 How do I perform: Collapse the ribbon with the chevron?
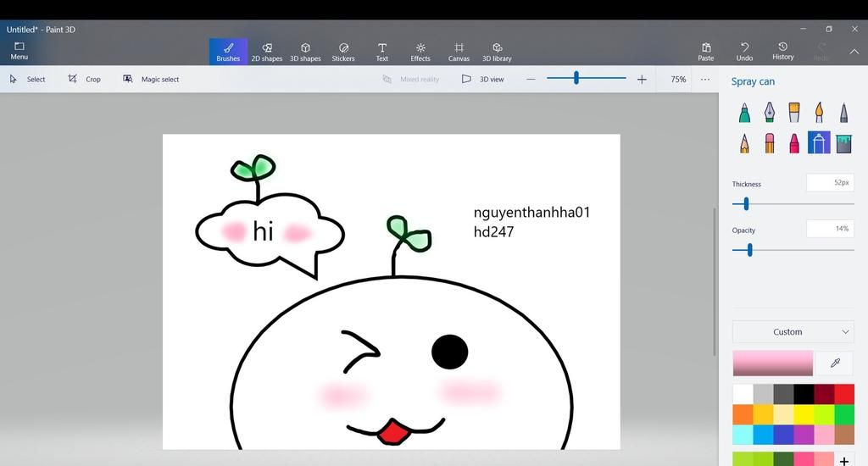[x=854, y=52]
